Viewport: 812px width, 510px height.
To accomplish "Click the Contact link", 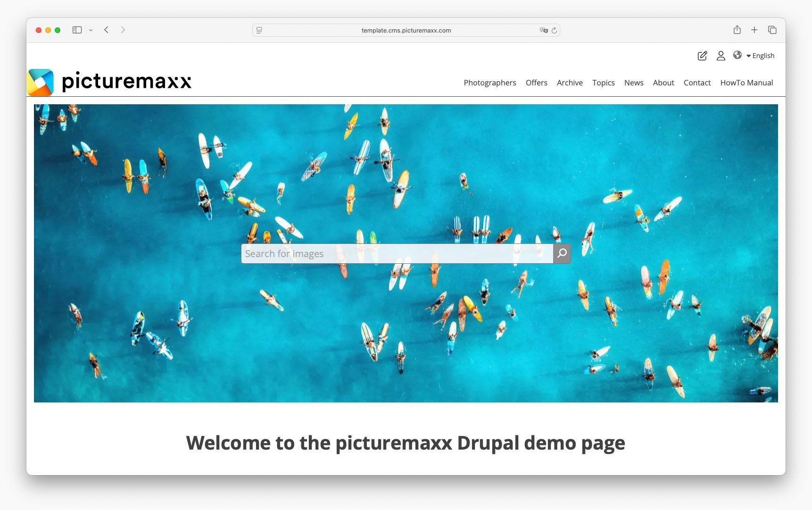I will [697, 83].
